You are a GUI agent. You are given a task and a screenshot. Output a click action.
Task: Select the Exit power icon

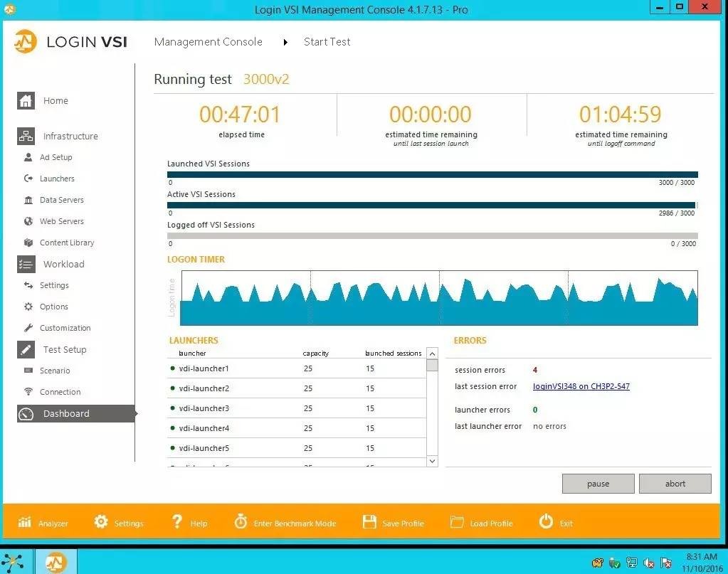point(546,521)
